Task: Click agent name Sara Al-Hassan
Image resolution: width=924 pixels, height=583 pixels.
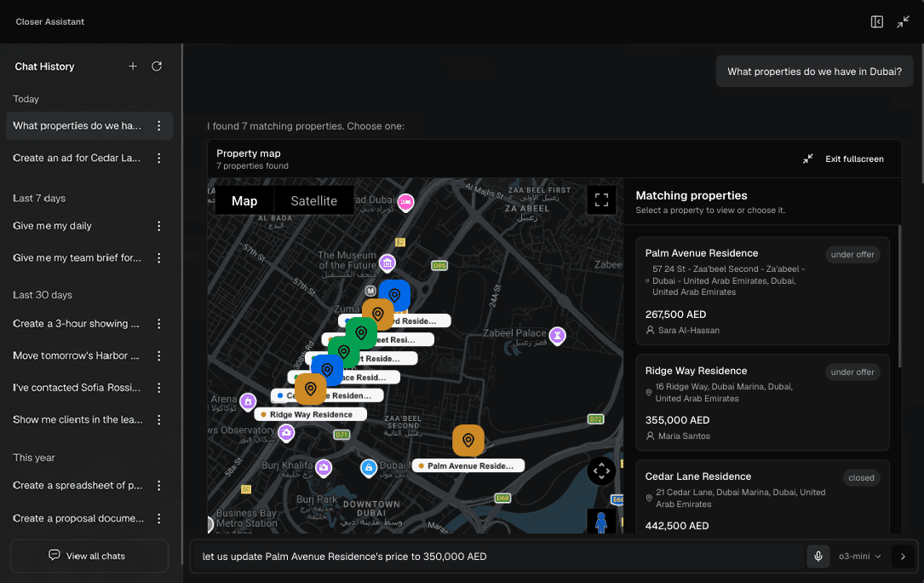Action: 688,331
